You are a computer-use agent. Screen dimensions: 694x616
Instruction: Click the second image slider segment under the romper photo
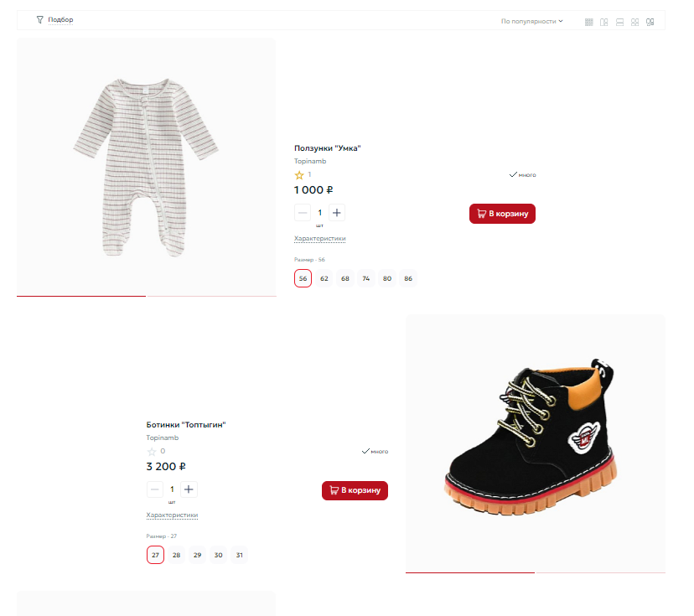[x=211, y=296]
